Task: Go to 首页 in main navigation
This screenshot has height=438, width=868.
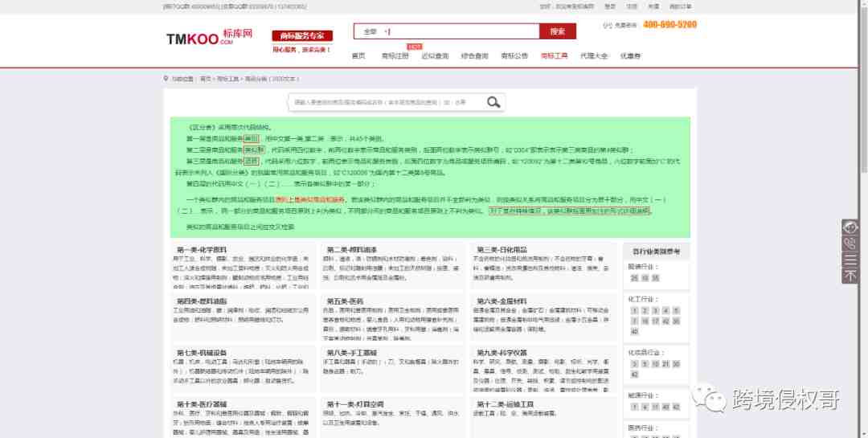Action: pyautogui.click(x=358, y=56)
